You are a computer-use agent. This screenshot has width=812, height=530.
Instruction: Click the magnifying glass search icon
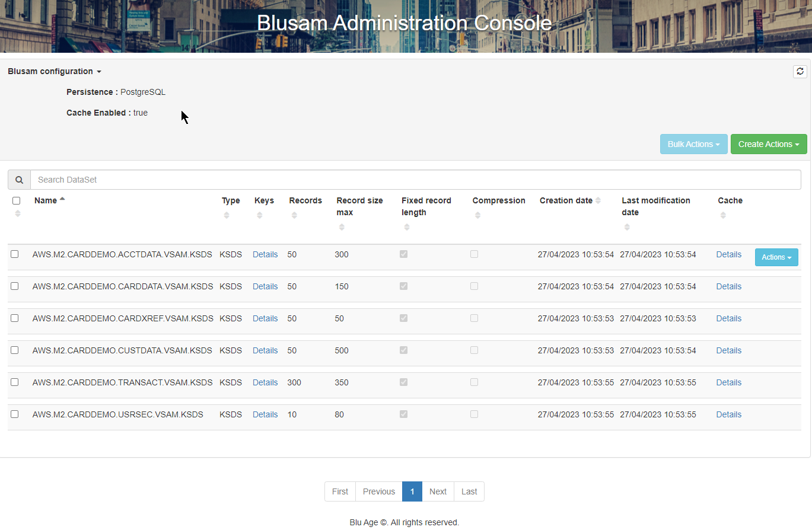click(18, 179)
